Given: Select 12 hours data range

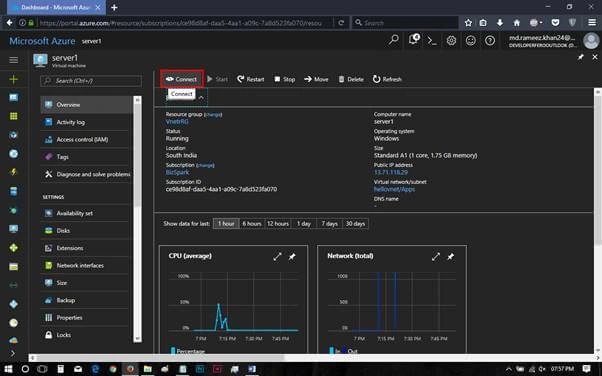Looking at the screenshot, I should tap(278, 224).
